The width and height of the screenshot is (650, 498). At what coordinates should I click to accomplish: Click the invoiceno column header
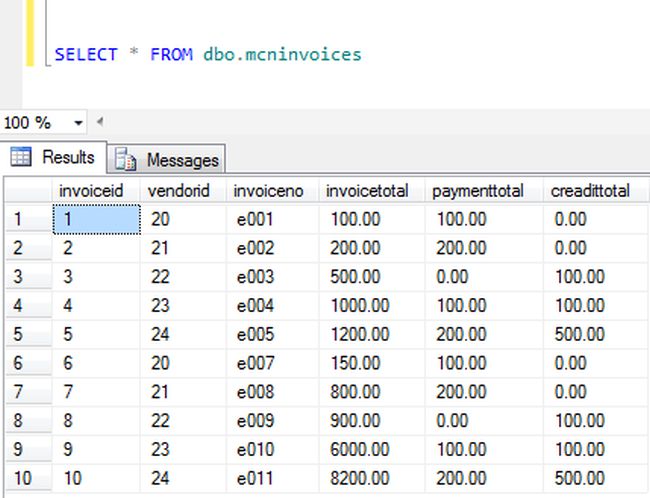pyautogui.click(x=267, y=191)
